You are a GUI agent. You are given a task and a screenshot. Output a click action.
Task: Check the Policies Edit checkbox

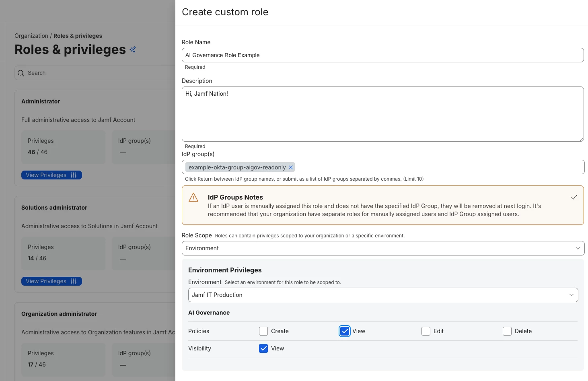[x=426, y=331]
